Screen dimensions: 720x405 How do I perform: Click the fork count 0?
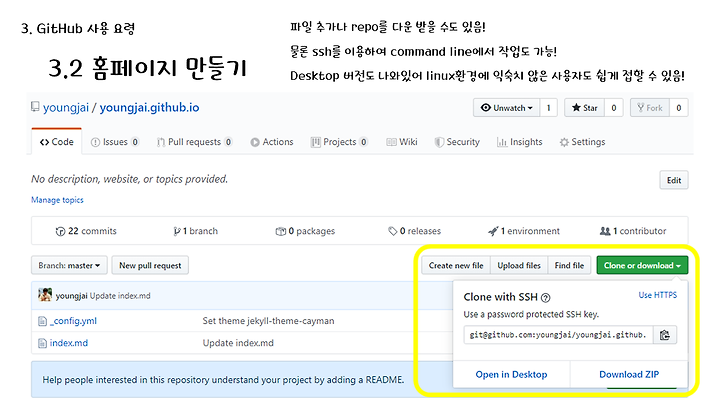[x=679, y=108]
